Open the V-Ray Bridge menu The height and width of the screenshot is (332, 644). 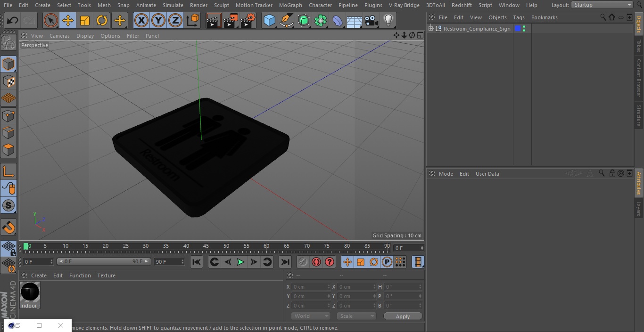[404, 5]
